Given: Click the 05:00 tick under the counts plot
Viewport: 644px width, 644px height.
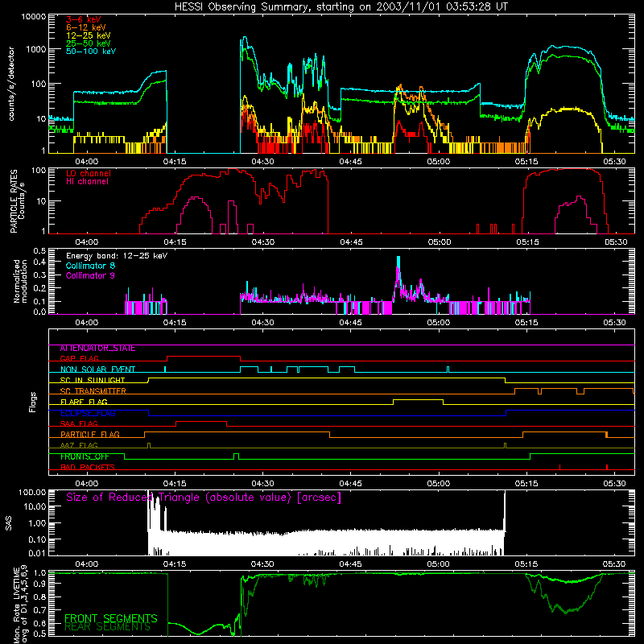Looking at the screenshot, I should [x=438, y=162].
